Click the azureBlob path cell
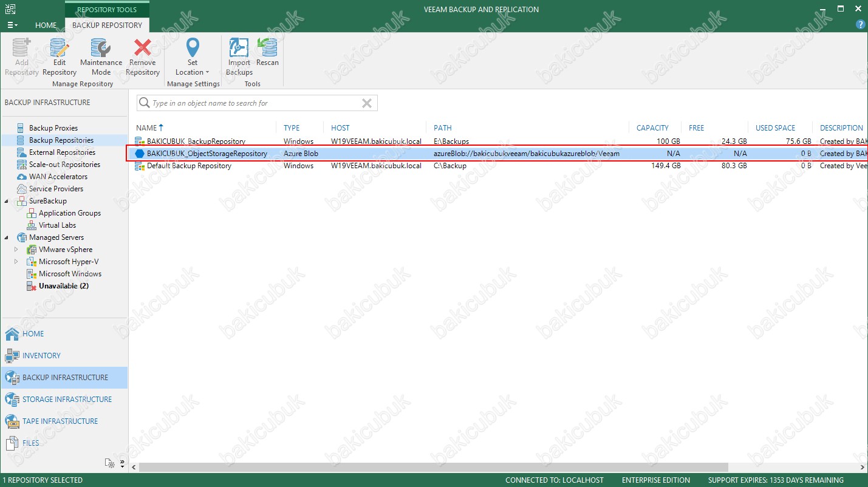Viewport: 868px width, 487px height. click(x=527, y=154)
